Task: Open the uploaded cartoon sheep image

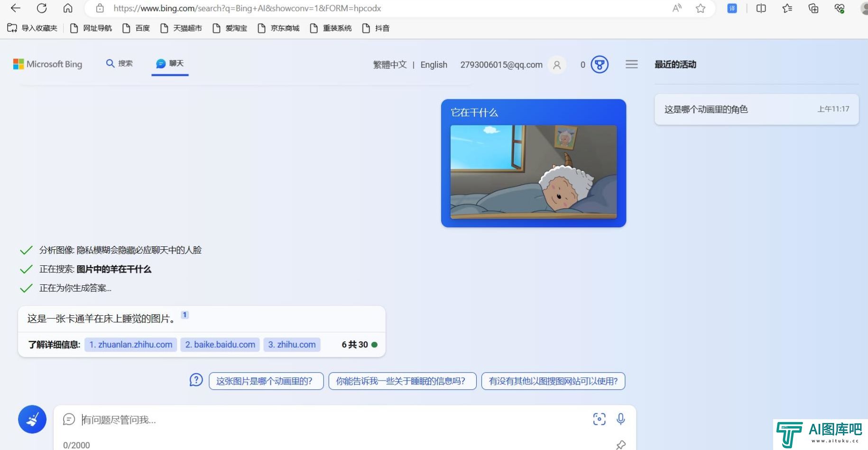Action: (x=534, y=172)
